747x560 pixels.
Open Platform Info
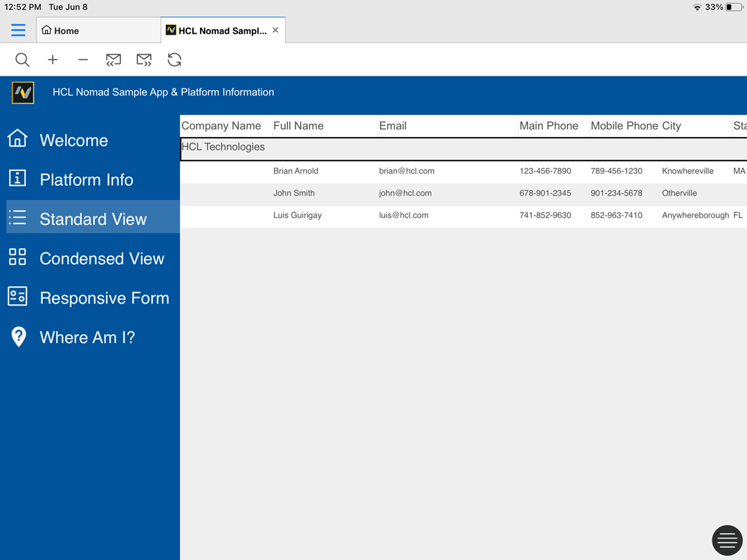(x=86, y=180)
